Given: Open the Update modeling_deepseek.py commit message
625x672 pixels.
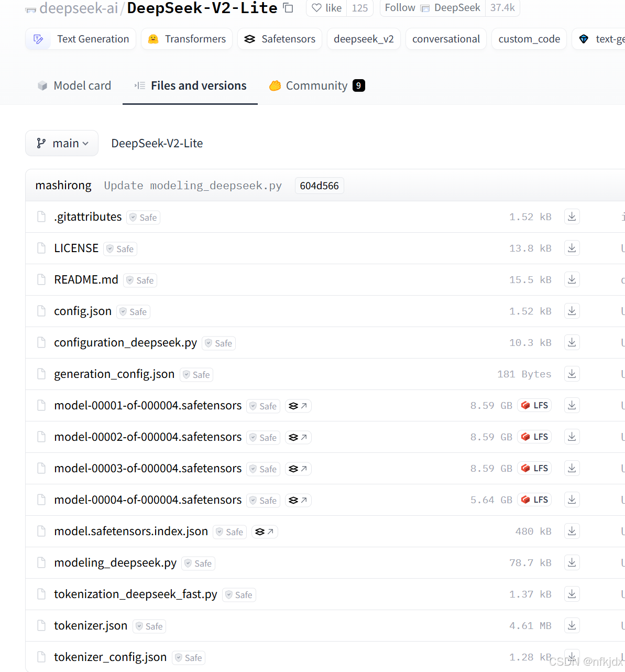Looking at the screenshot, I should point(193,186).
